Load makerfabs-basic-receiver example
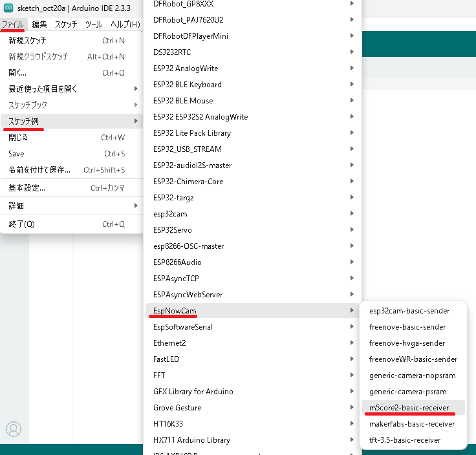 (x=413, y=424)
